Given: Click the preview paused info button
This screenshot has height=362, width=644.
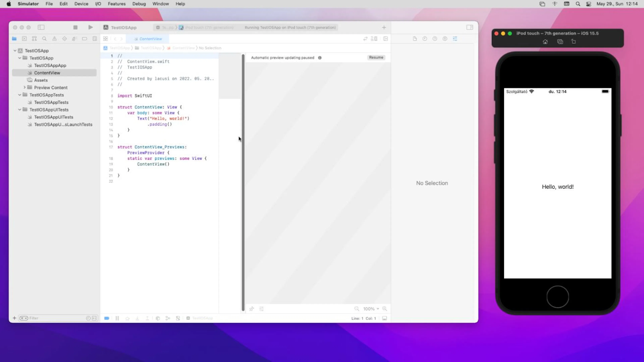Looking at the screenshot, I should 320,58.
